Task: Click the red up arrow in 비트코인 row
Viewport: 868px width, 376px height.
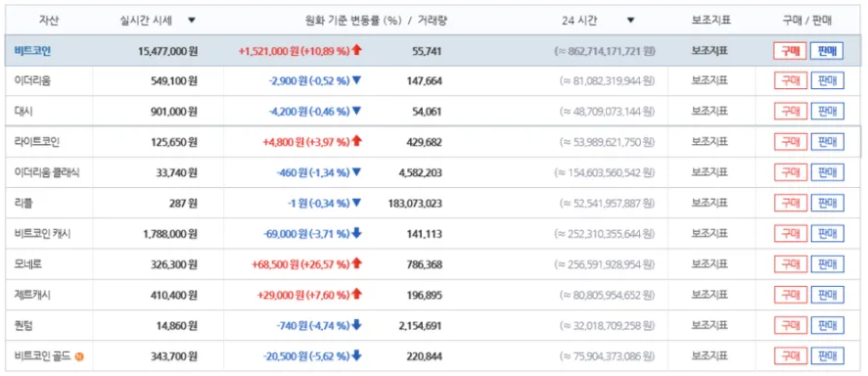Action: [x=356, y=50]
